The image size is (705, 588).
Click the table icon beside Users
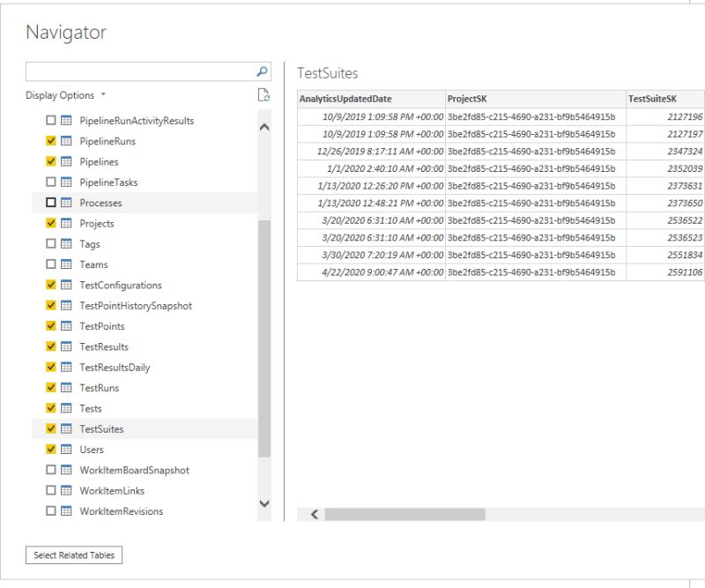click(66, 449)
